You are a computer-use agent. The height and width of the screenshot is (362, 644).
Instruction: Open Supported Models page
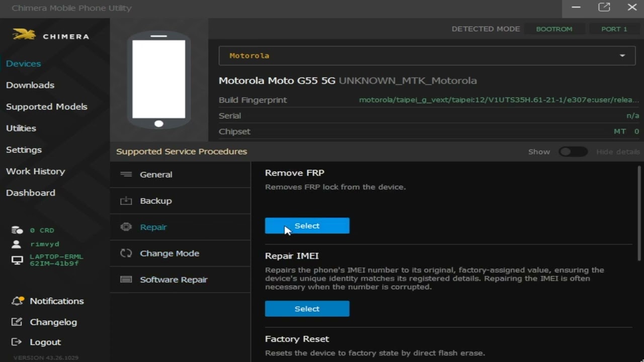pyautogui.click(x=47, y=107)
